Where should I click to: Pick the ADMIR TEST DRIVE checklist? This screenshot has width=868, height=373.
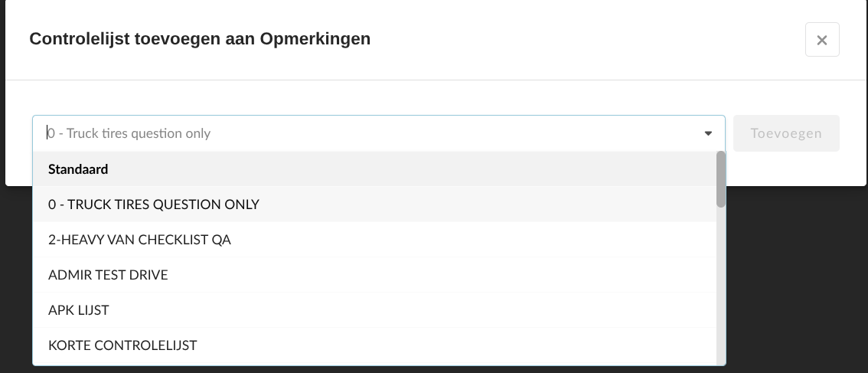pyautogui.click(x=108, y=275)
